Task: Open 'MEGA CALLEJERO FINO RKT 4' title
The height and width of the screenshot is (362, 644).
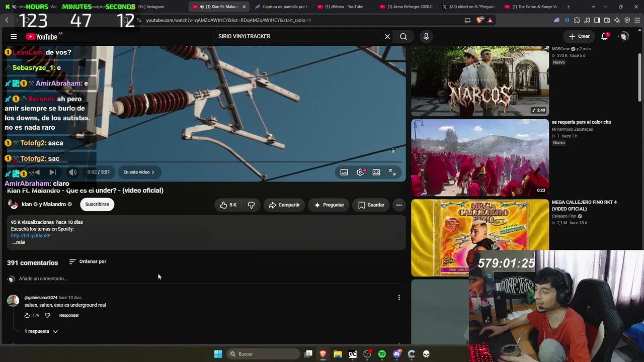Action: click(584, 206)
